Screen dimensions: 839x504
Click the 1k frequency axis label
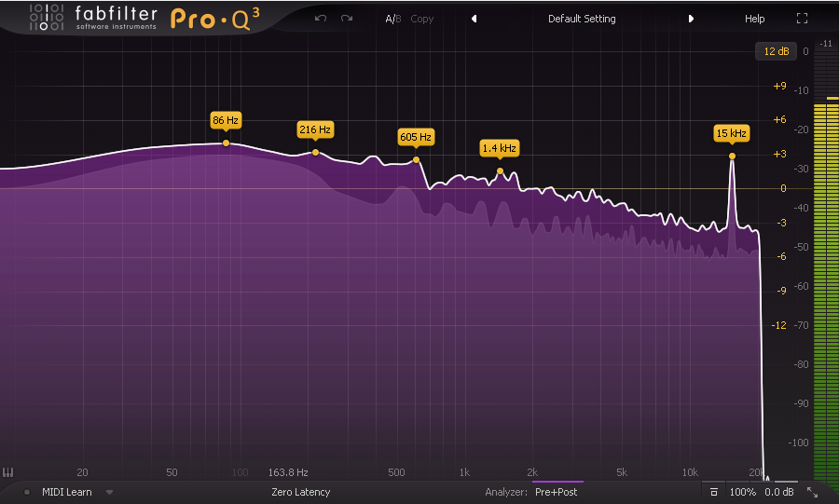(x=464, y=472)
